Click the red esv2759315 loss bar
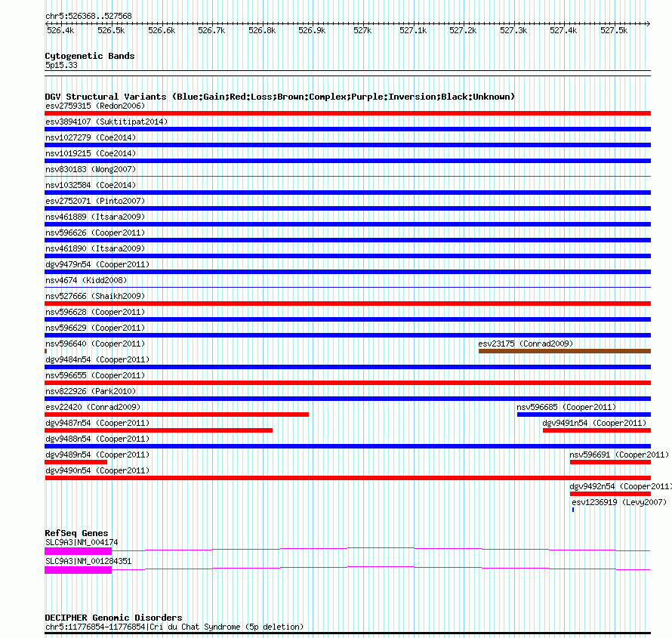Viewport: 672px width, 638px height. pos(347,113)
